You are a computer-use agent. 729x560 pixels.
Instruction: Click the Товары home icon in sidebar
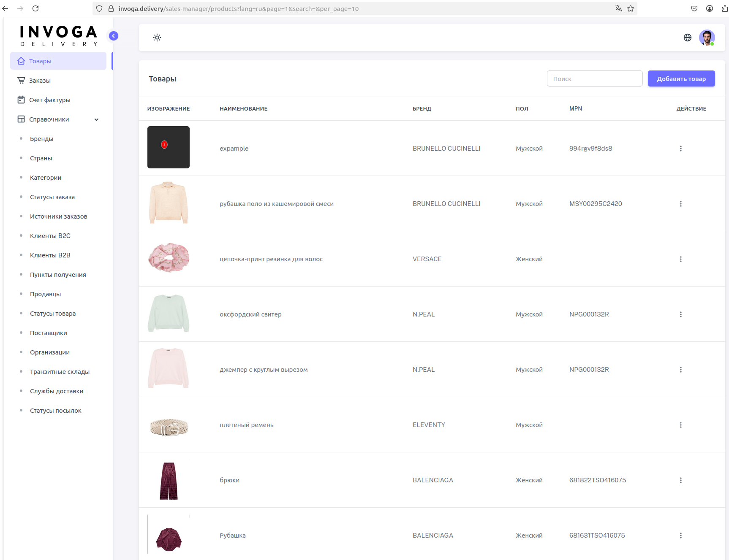21,61
